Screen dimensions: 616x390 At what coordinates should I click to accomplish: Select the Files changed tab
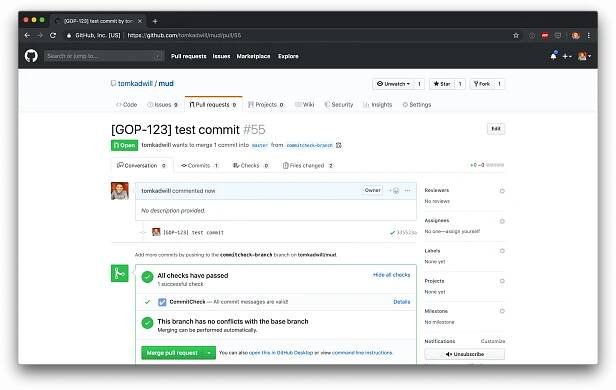click(x=308, y=165)
